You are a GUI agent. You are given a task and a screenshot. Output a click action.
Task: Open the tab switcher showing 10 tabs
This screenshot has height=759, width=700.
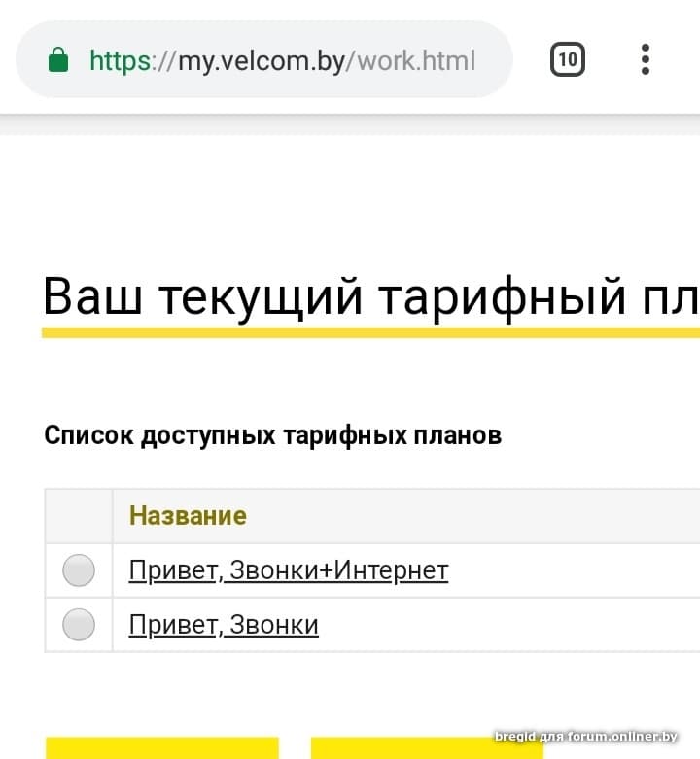[x=568, y=60]
